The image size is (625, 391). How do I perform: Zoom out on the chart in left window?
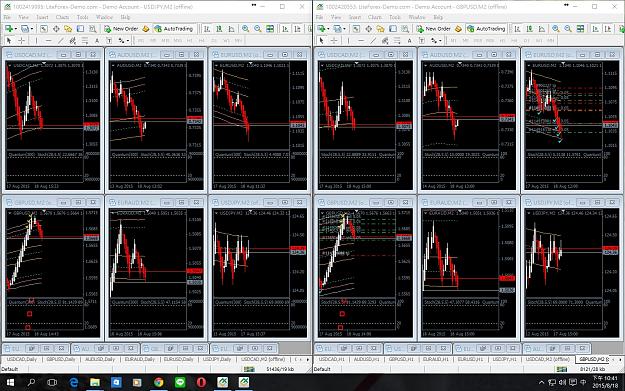(x=258, y=29)
